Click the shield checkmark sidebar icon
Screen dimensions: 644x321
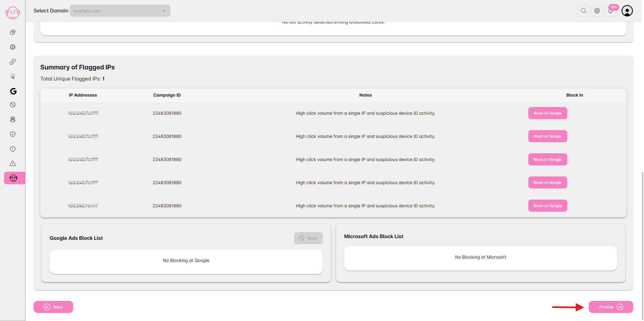click(13, 134)
